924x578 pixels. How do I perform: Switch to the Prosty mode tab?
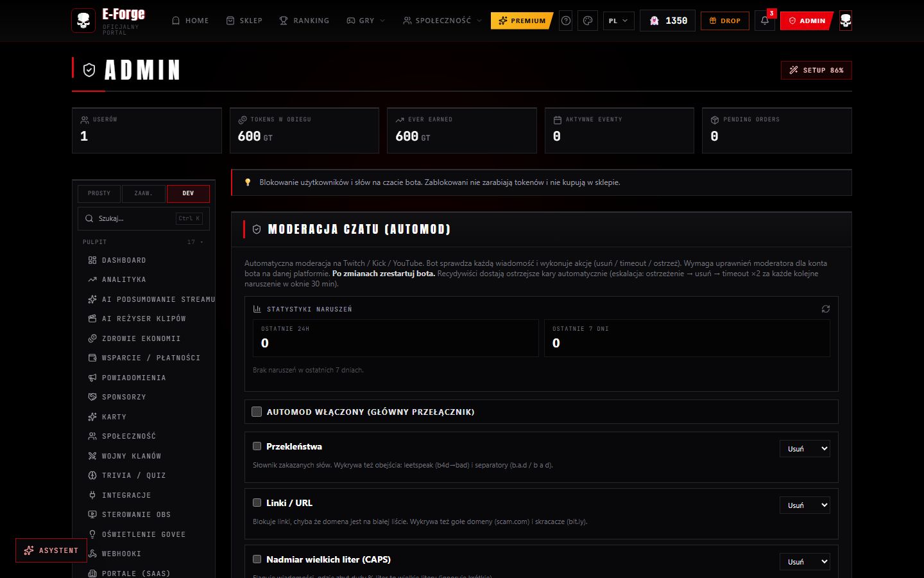point(99,193)
